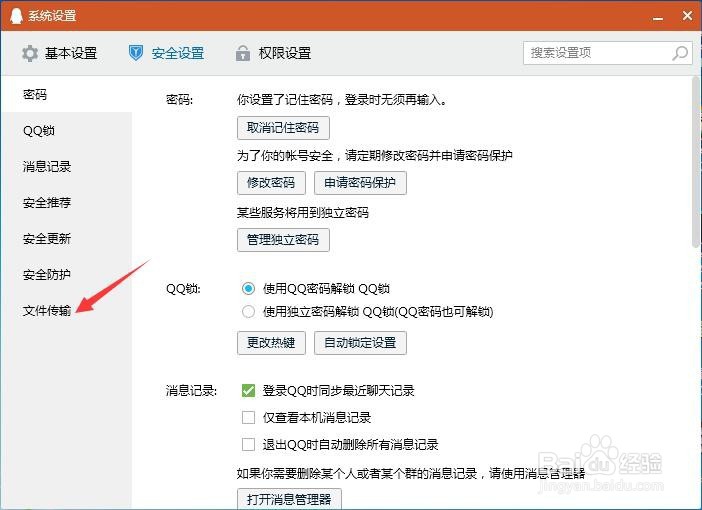Select 密码 in the sidebar
Image resolution: width=702 pixels, height=510 pixels.
(x=67, y=94)
